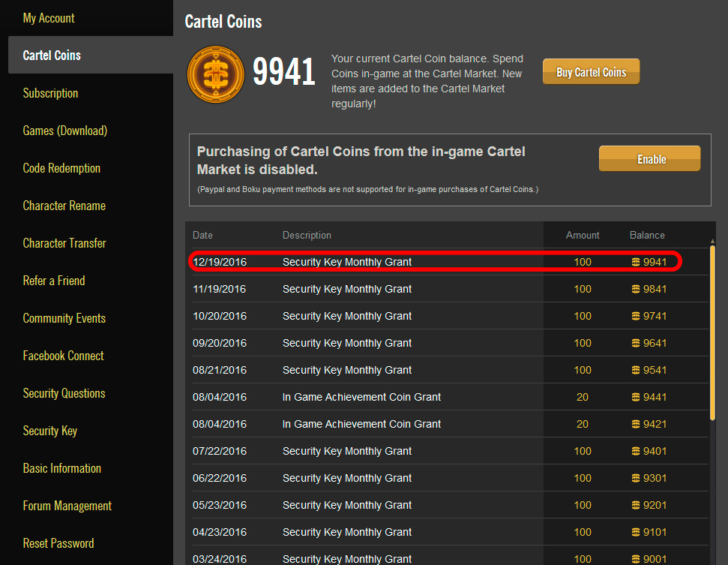Click the coin icon next to balance 9941
This screenshot has height=565, width=728.
636,262
